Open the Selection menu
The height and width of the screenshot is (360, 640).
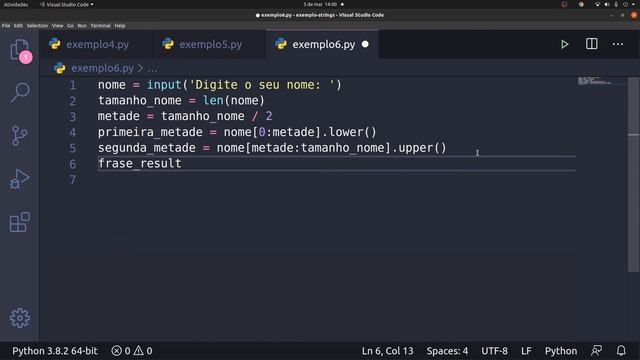37,25
